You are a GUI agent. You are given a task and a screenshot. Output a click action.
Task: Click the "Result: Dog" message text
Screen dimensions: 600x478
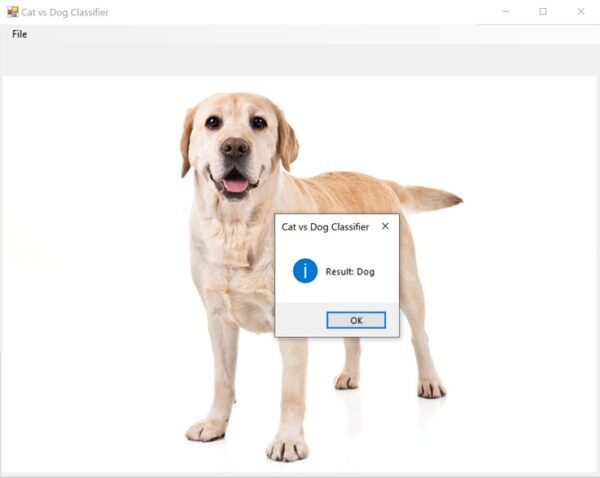pos(350,272)
